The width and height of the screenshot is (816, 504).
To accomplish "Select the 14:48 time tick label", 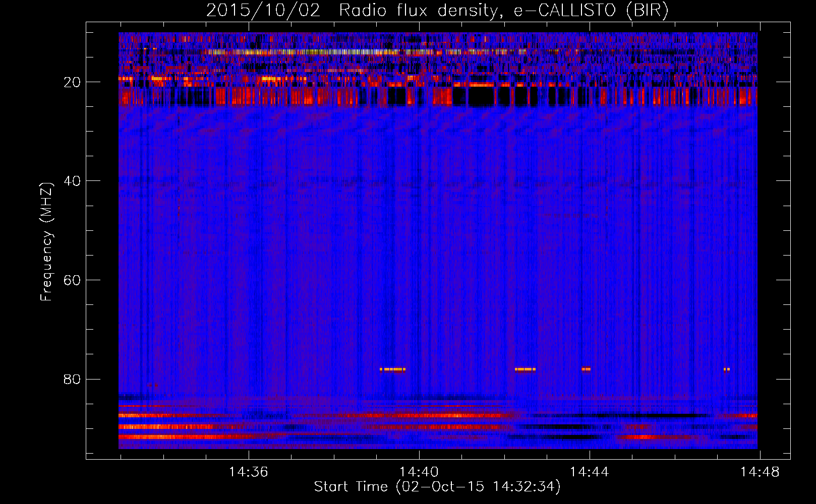I will click(760, 472).
